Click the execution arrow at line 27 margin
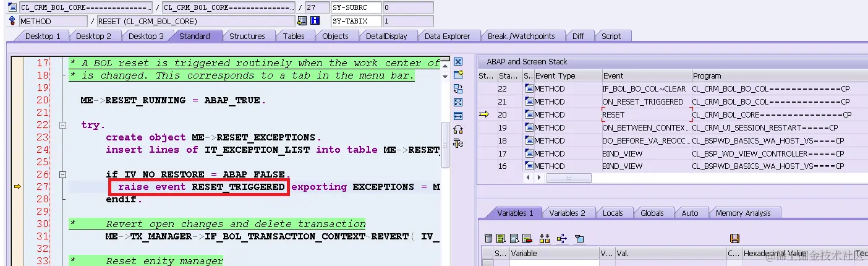Viewport: 868px width, 266px height. click(x=17, y=186)
